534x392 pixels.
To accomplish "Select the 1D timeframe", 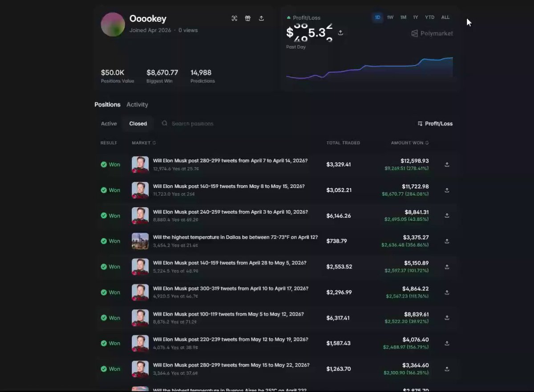I will click(x=378, y=17).
